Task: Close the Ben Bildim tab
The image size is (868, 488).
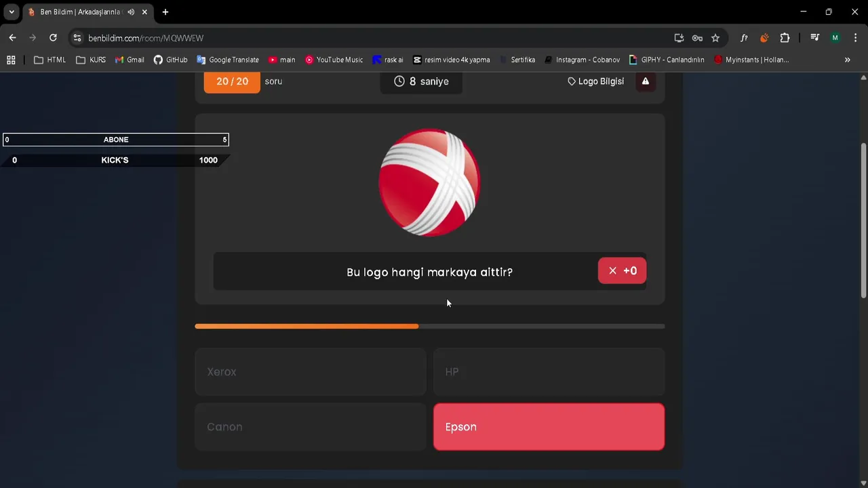Action: (x=144, y=12)
